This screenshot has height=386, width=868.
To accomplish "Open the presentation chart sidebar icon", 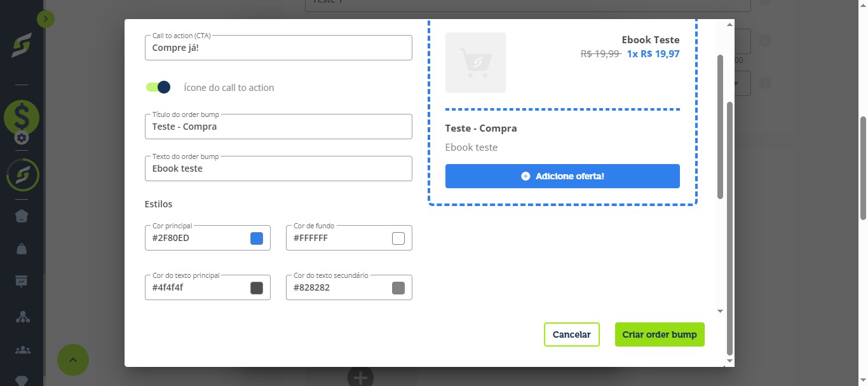I will pyautogui.click(x=22, y=281).
